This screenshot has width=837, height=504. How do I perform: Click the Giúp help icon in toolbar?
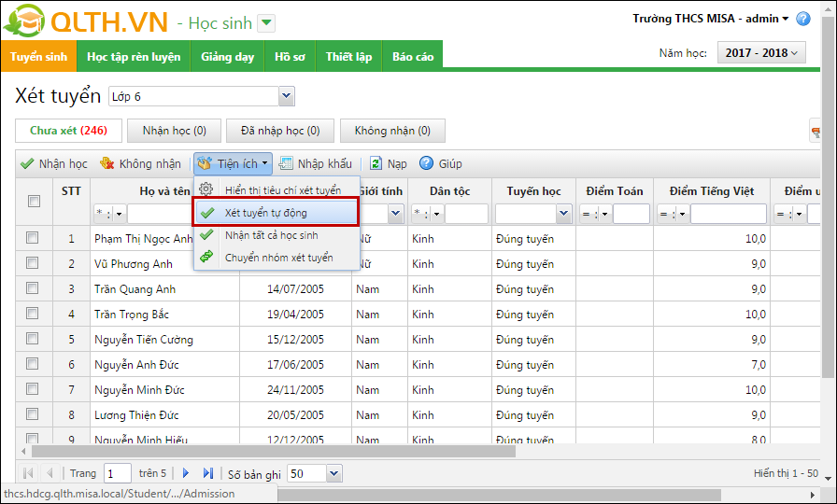[426, 163]
